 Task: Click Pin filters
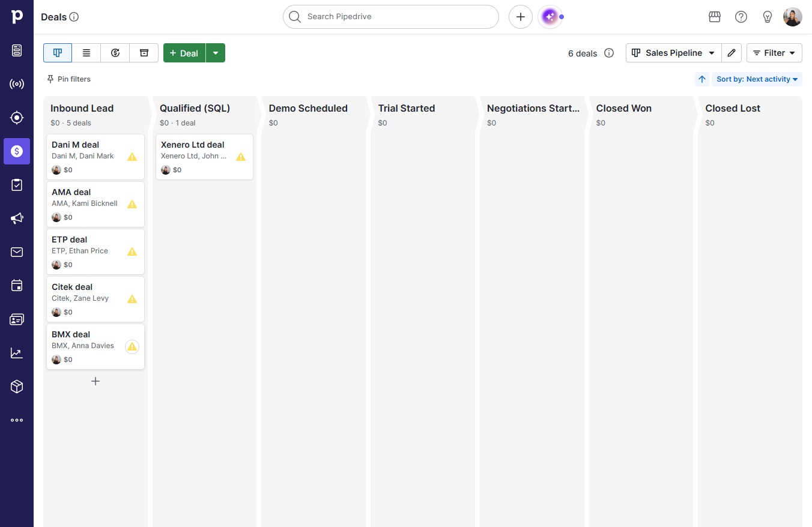(x=68, y=79)
